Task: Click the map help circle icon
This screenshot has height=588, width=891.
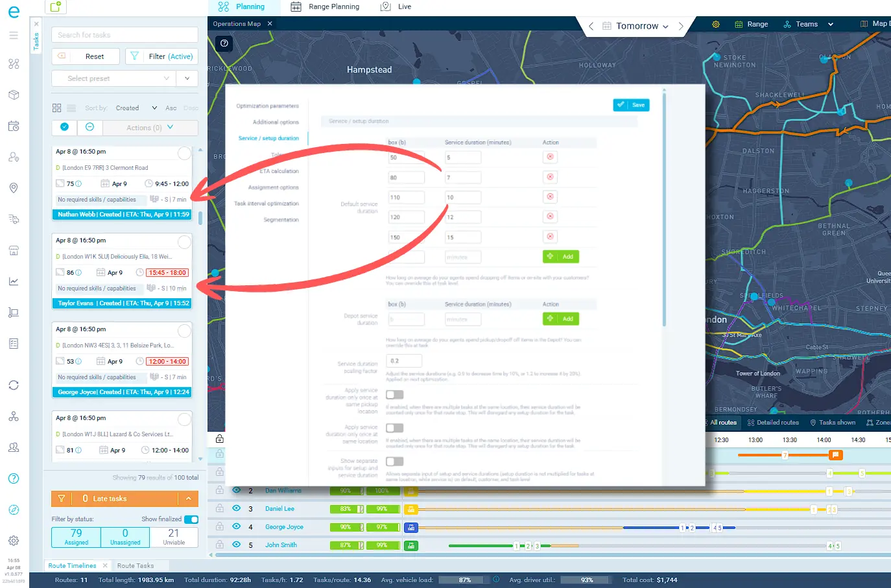Action: (224, 43)
